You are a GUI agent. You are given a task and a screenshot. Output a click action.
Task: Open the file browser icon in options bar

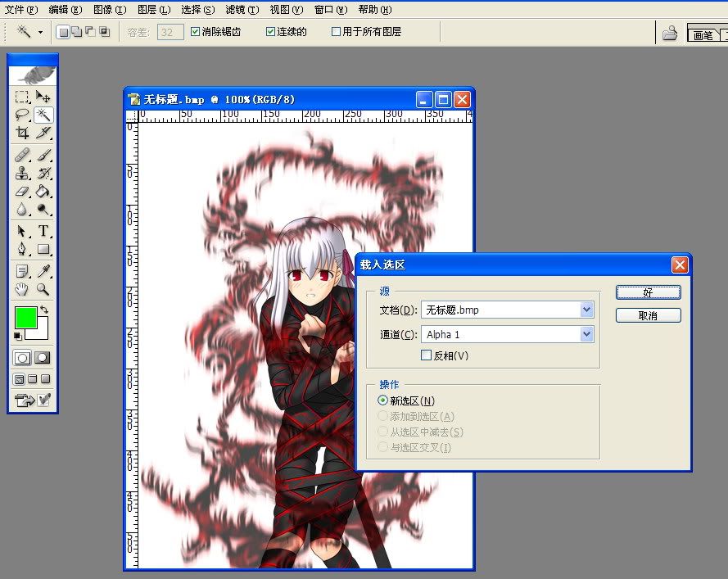coord(670,33)
